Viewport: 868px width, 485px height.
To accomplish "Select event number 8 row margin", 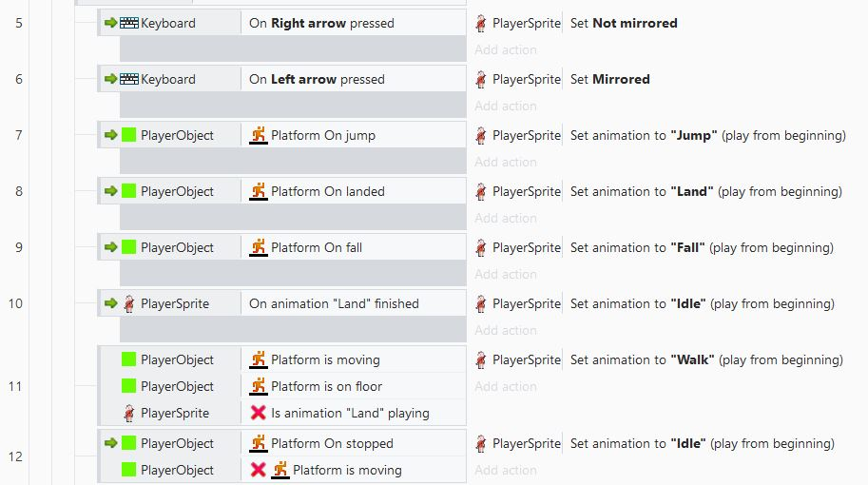I will (19, 191).
